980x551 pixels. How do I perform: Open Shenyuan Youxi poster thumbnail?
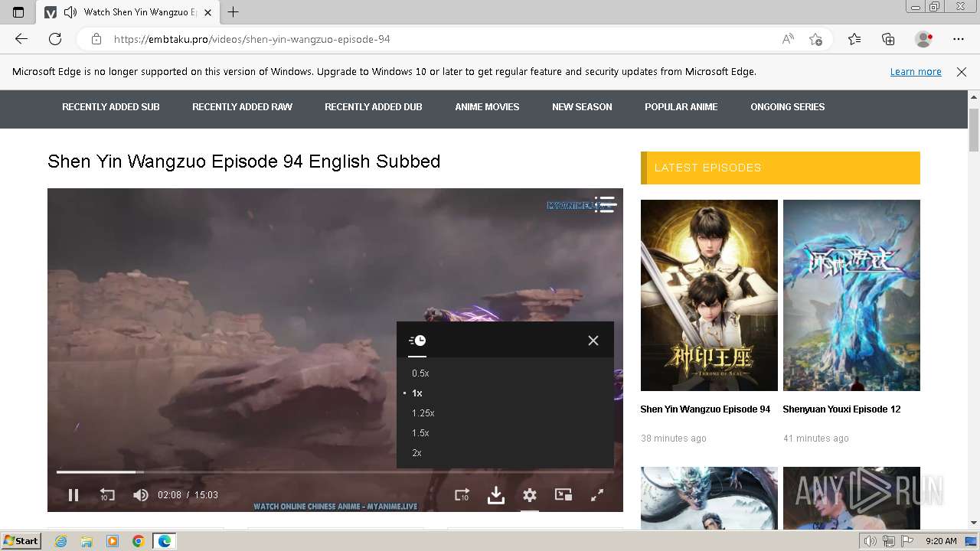(851, 295)
